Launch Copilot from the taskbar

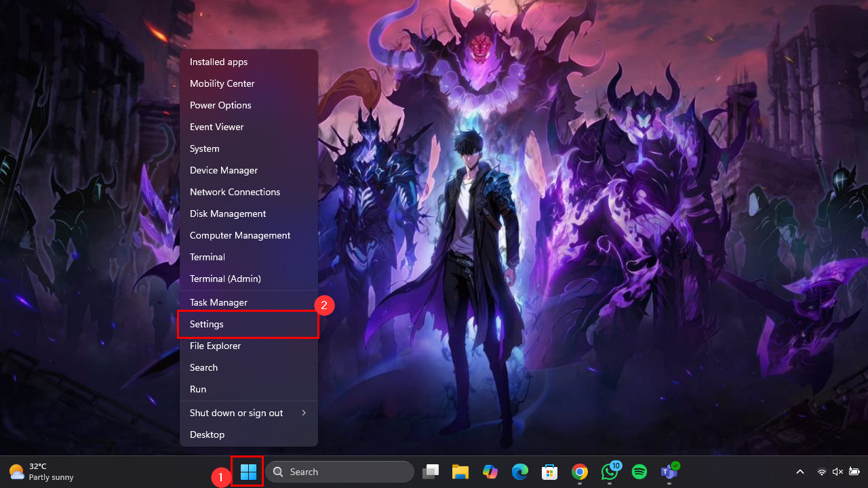(x=490, y=472)
